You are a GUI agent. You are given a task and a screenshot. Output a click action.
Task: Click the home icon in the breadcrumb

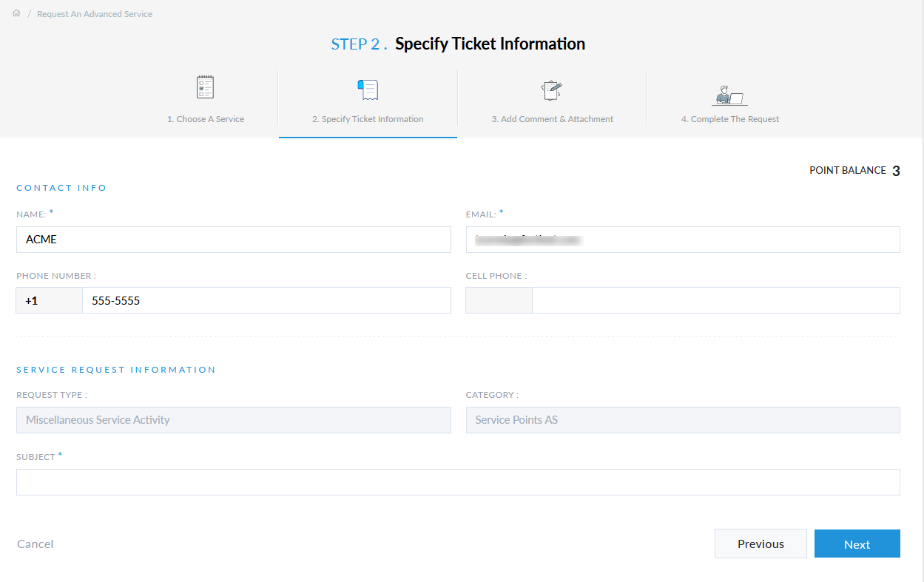(16, 13)
